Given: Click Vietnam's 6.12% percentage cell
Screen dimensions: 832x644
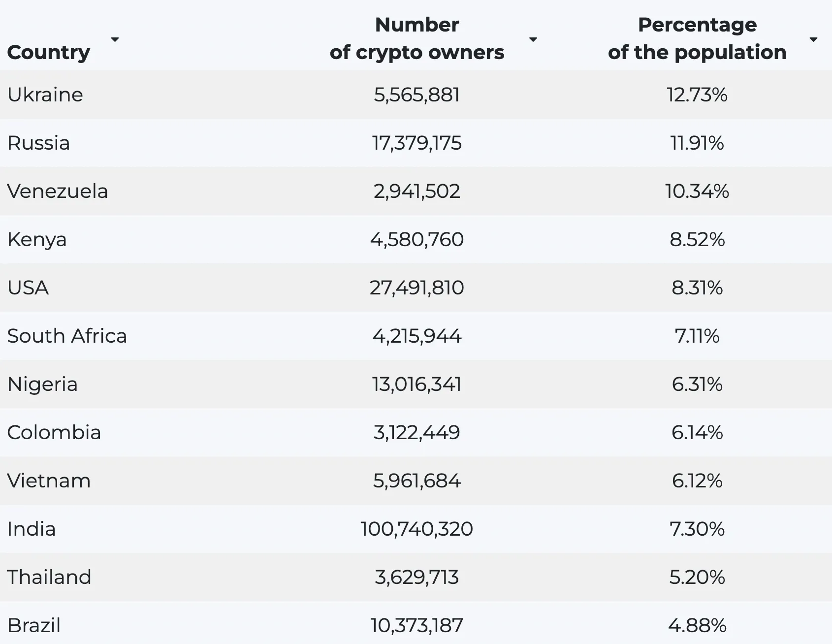Looking at the screenshot, I should tap(697, 481).
